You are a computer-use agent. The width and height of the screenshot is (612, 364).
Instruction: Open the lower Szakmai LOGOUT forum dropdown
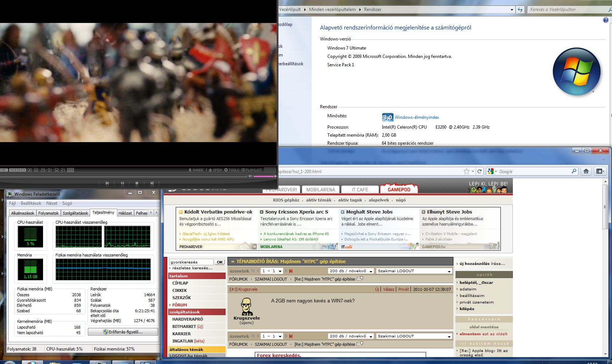tap(414, 336)
